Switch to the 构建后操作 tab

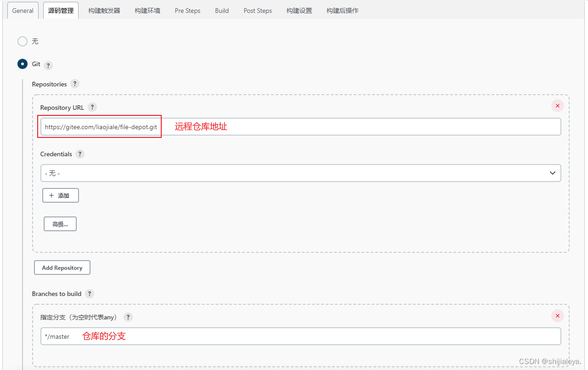pos(343,11)
